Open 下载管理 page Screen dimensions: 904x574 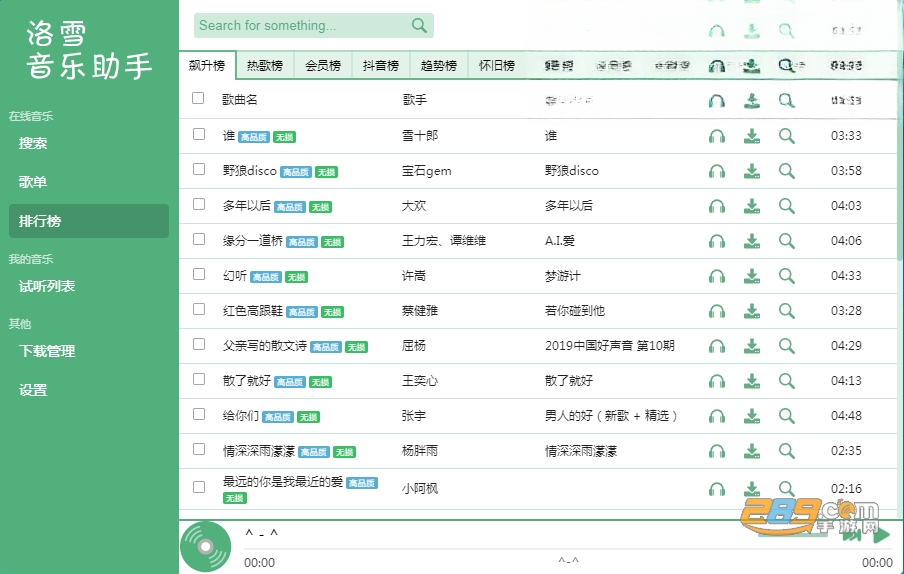(x=89, y=351)
